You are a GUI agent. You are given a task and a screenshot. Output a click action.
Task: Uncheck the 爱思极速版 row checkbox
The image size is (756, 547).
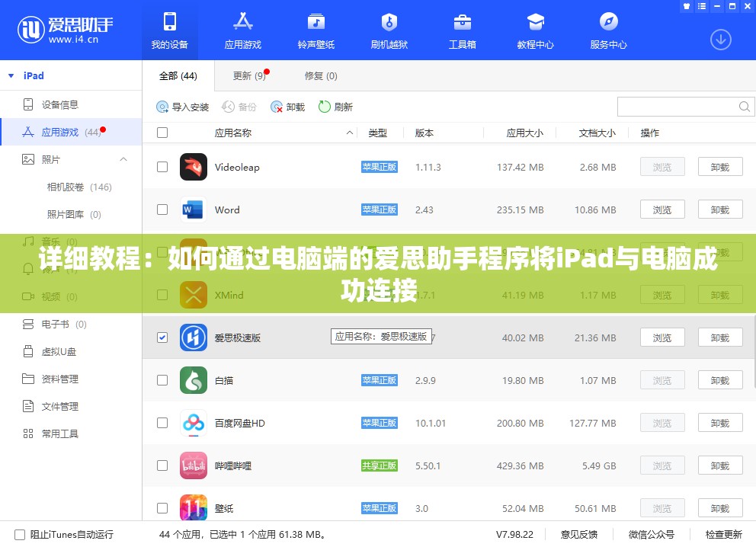pos(162,337)
